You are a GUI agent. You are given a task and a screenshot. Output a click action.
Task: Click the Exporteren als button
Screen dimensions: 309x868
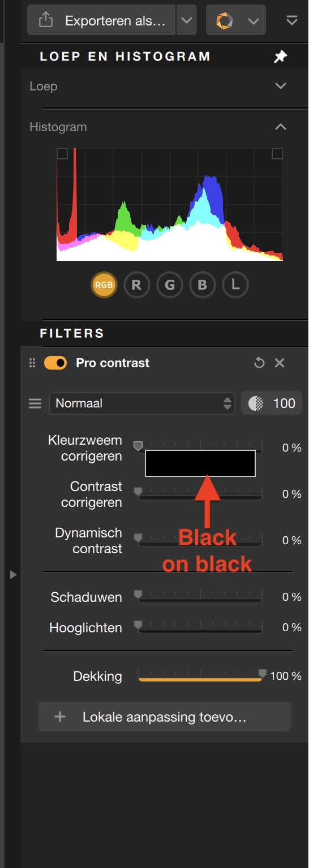[102, 21]
